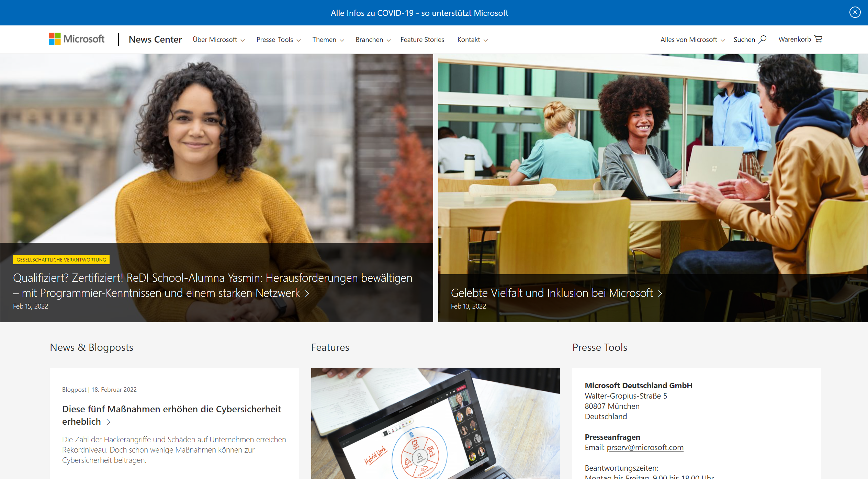Image resolution: width=868 pixels, height=479 pixels.
Task: Go to Feature Stories
Action: 422,40
